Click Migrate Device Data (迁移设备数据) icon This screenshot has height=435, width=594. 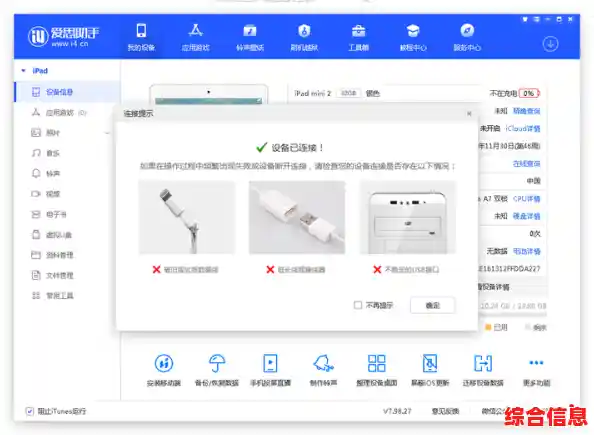(x=483, y=363)
